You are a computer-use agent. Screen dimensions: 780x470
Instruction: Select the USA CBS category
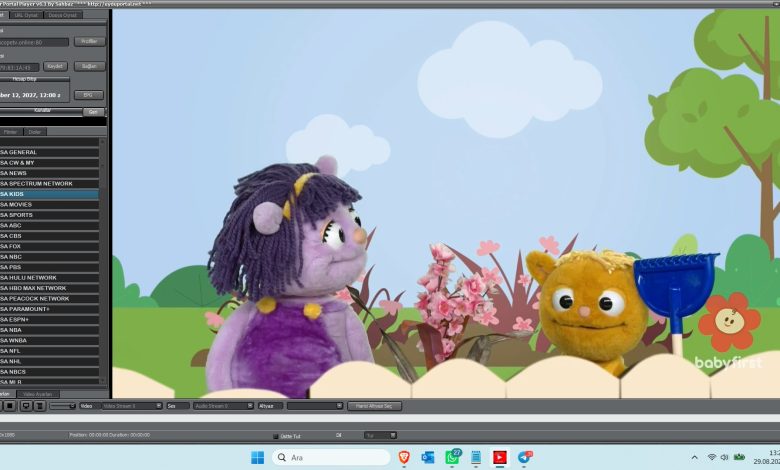(x=49, y=236)
